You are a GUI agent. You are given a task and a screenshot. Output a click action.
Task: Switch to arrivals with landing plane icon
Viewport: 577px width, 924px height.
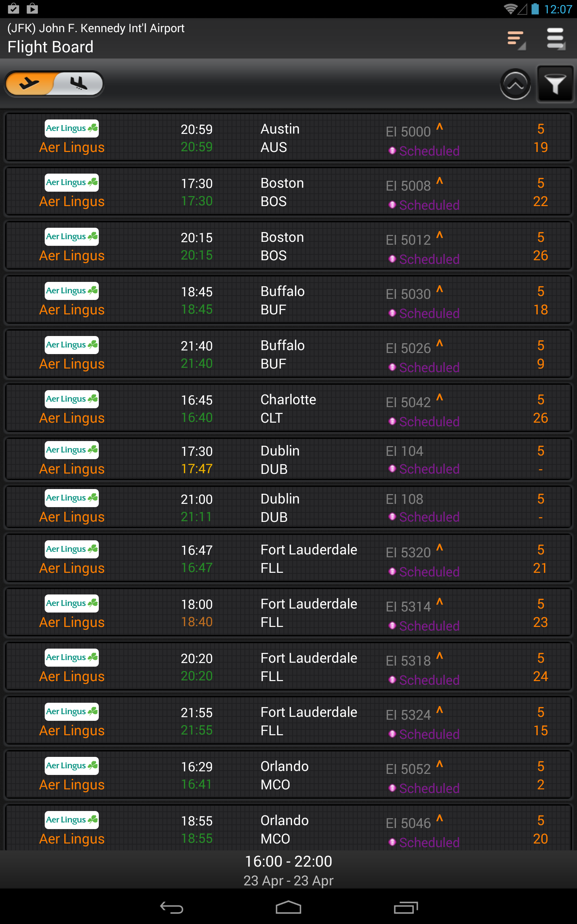tap(79, 83)
